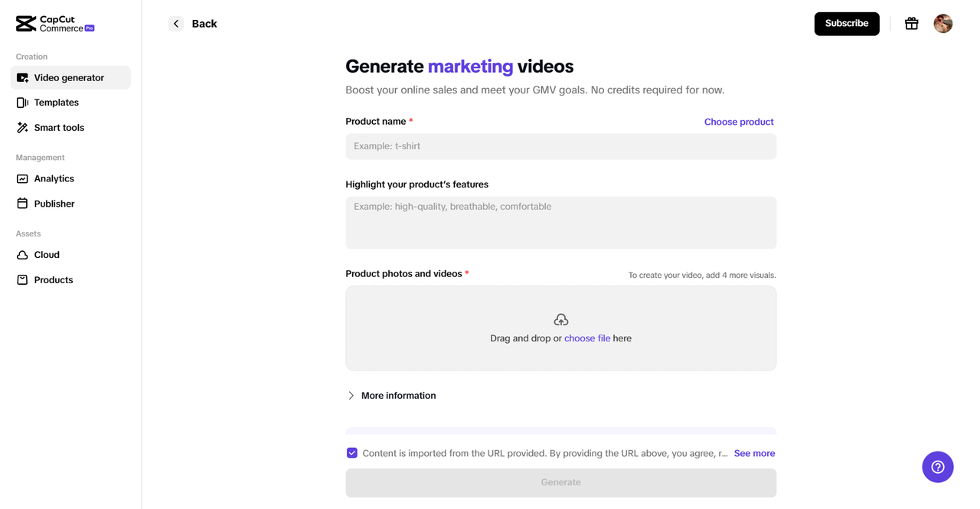Click the back arrow icon

pyautogui.click(x=176, y=24)
